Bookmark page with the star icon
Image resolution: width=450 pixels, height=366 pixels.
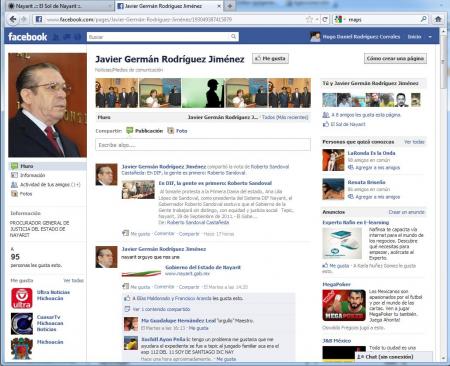[x=309, y=19]
